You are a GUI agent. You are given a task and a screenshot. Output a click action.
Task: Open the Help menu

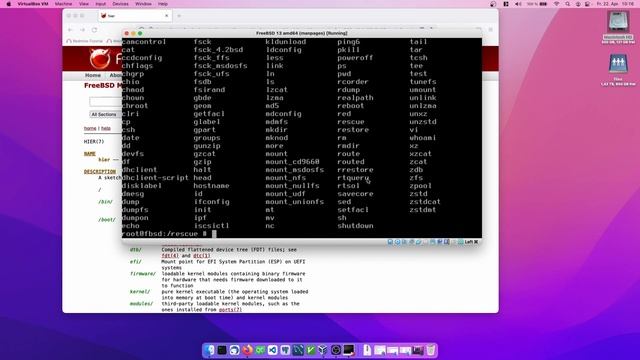pos(163,4)
